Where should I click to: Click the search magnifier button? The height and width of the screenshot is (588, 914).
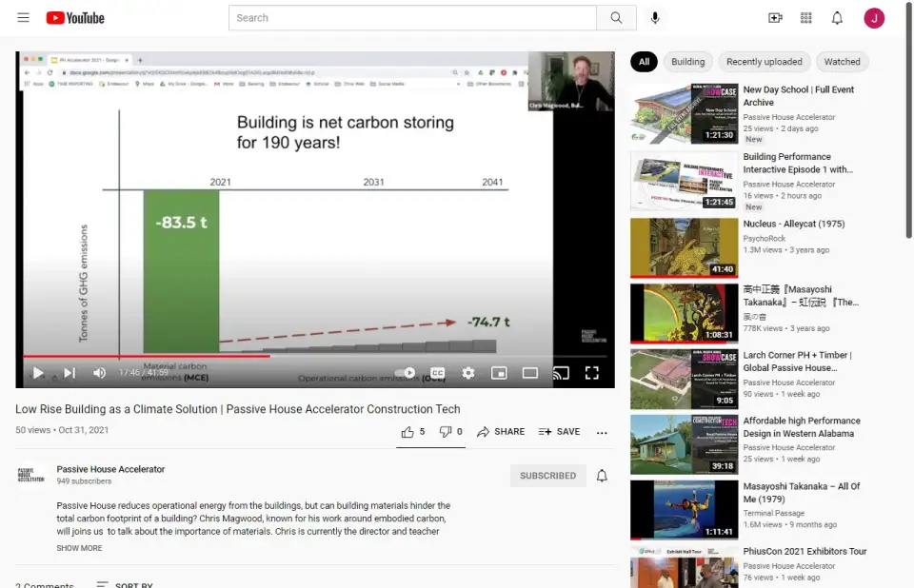(x=616, y=18)
